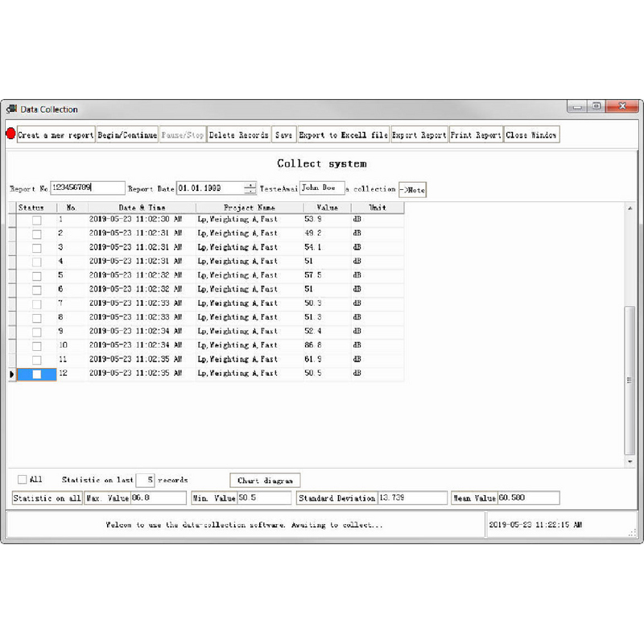This screenshot has height=644, width=644.
Task: Select the value cell 54.1
Action: point(328,247)
